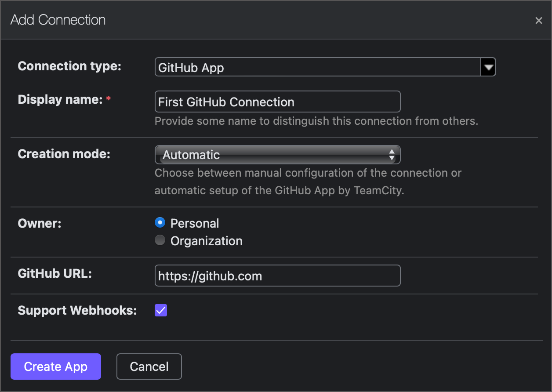Click the Display name input field
Screen dimensions: 552x392
[x=277, y=102]
